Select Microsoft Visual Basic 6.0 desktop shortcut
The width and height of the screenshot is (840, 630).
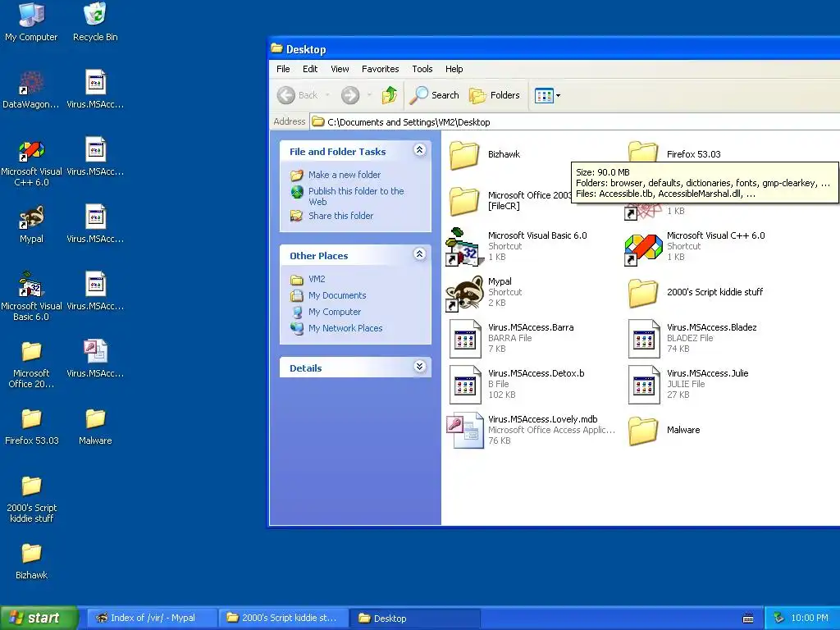tap(31, 296)
